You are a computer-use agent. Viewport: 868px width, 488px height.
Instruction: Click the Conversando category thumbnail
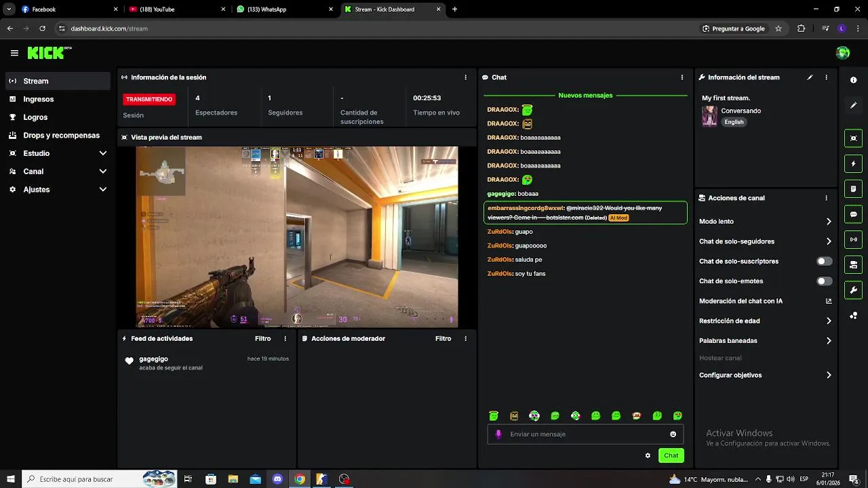pos(709,116)
